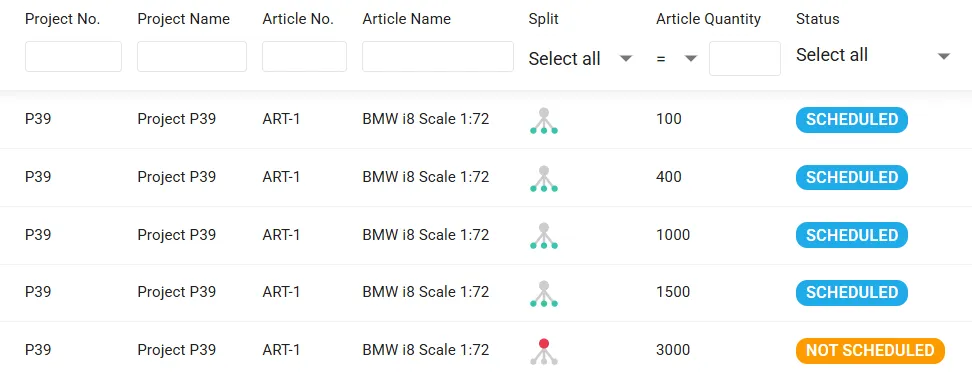
Task: Click ART-1 in the NOT SCHEDULED row
Action: coord(281,350)
